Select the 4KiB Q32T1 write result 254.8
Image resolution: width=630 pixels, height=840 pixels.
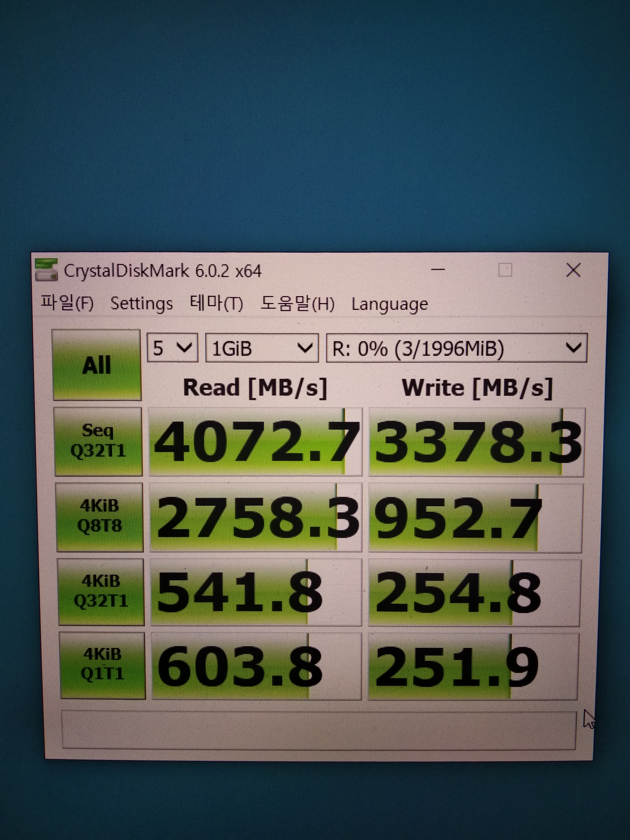(475, 592)
